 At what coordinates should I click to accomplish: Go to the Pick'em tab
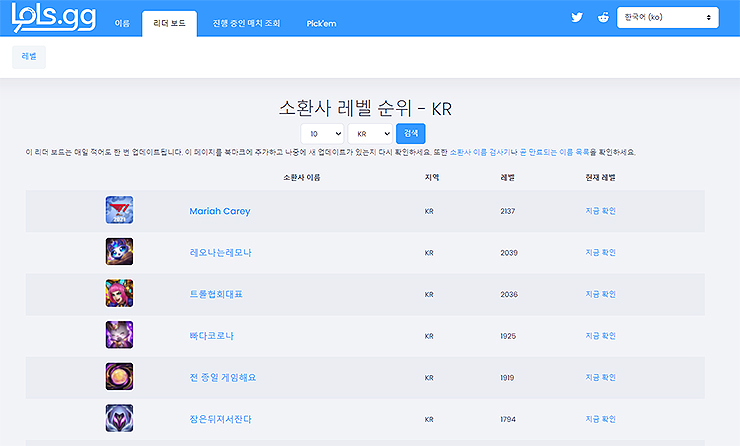tap(321, 23)
